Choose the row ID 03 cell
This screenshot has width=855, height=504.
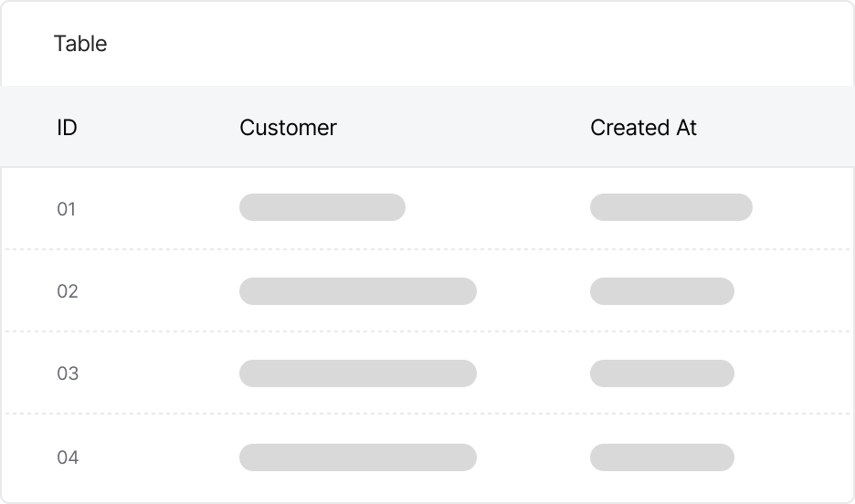tap(68, 373)
